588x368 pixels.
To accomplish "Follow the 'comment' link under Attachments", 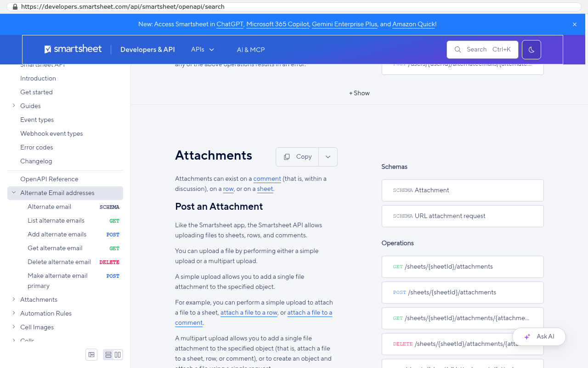I will [x=267, y=178].
